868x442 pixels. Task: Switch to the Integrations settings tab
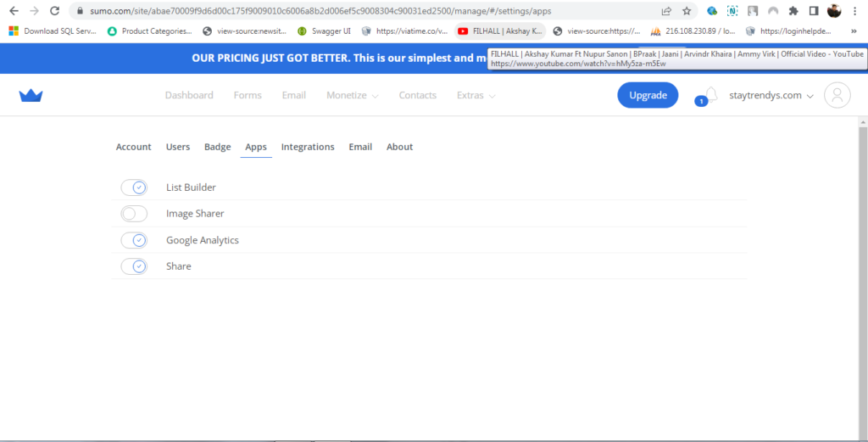(308, 147)
